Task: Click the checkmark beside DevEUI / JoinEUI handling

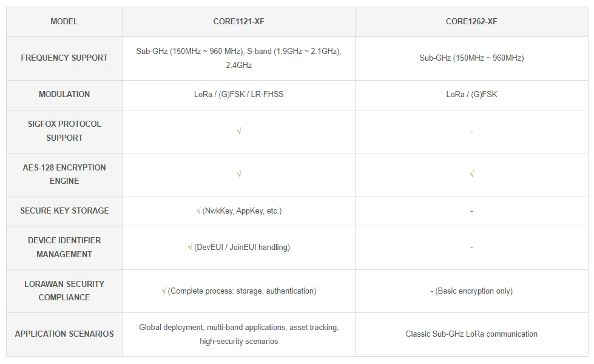Action: pyautogui.click(x=191, y=247)
